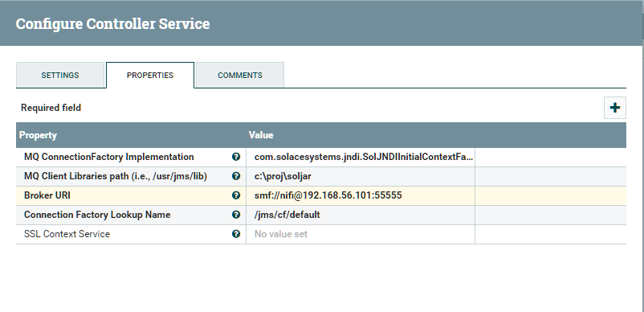Edit the /jms/cf/default lookup name value
The image size is (644, 312).
point(361,215)
